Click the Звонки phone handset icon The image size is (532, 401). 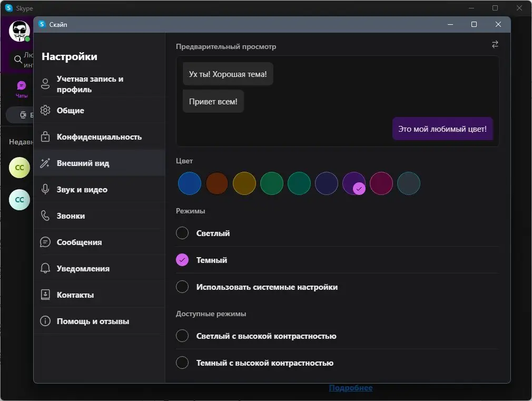click(46, 216)
